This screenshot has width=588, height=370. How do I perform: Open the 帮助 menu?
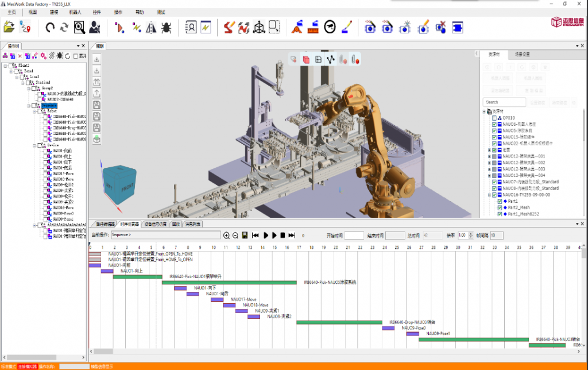pyautogui.click(x=140, y=12)
